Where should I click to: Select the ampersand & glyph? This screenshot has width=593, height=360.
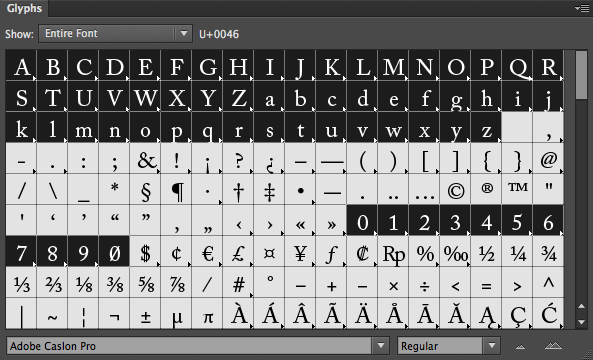coord(145,159)
